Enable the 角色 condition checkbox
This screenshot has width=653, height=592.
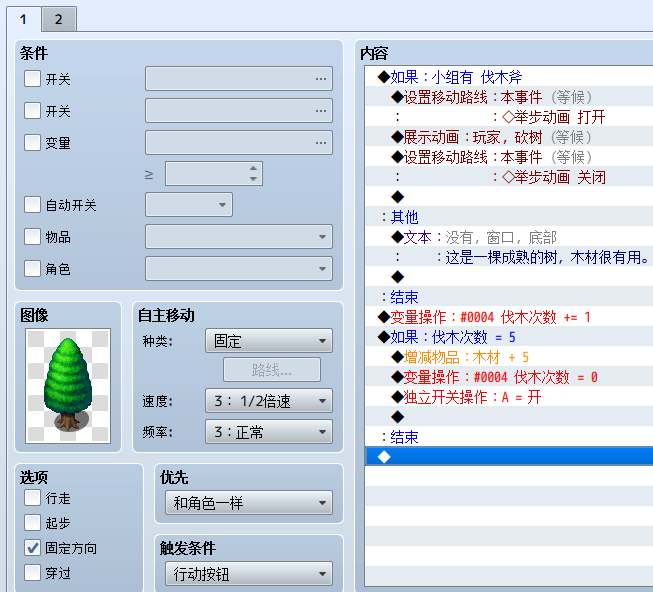click(x=32, y=269)
